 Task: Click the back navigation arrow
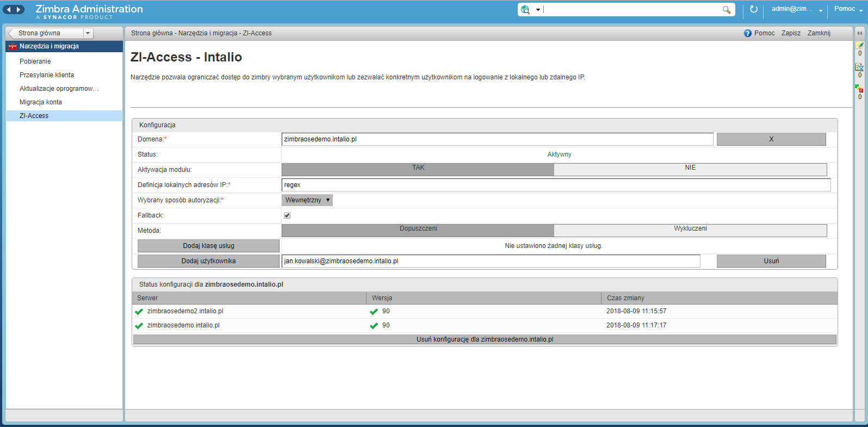coord(9,9)
